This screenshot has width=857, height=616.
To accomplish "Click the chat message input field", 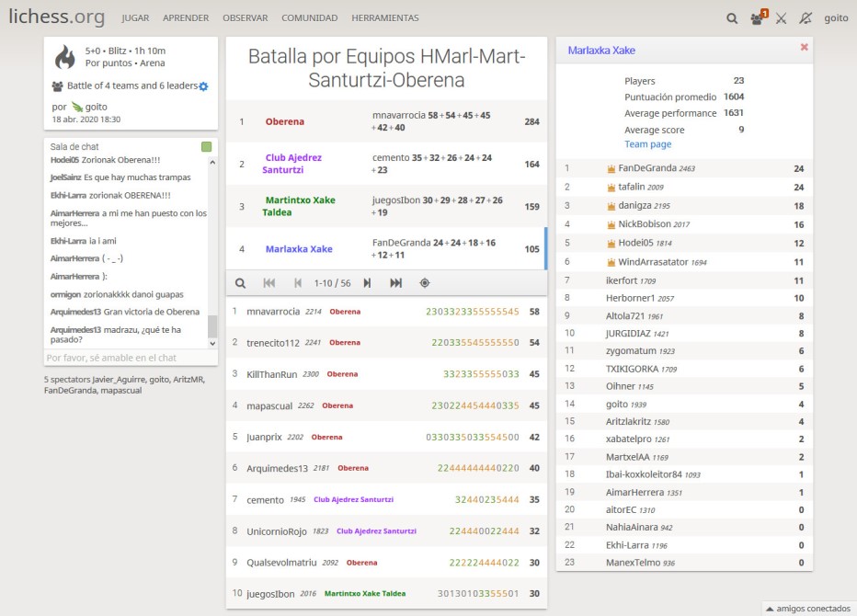I will [124, 358].
